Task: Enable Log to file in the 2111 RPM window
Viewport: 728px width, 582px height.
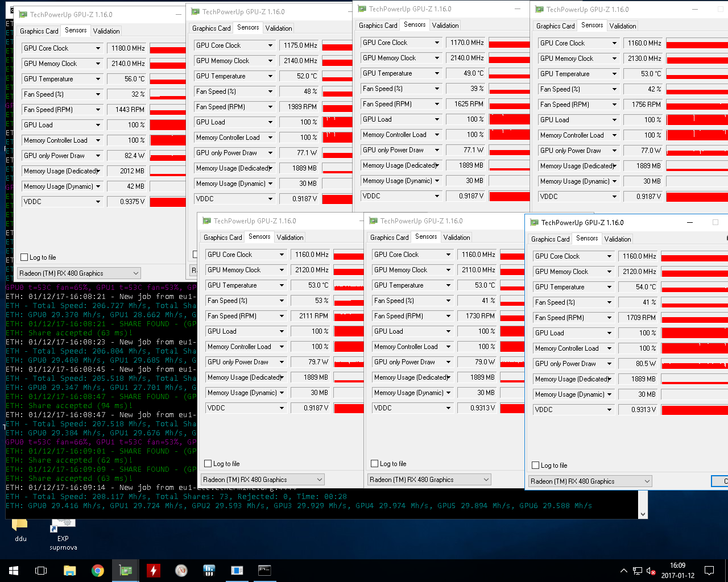Action: tap(208, 464)
